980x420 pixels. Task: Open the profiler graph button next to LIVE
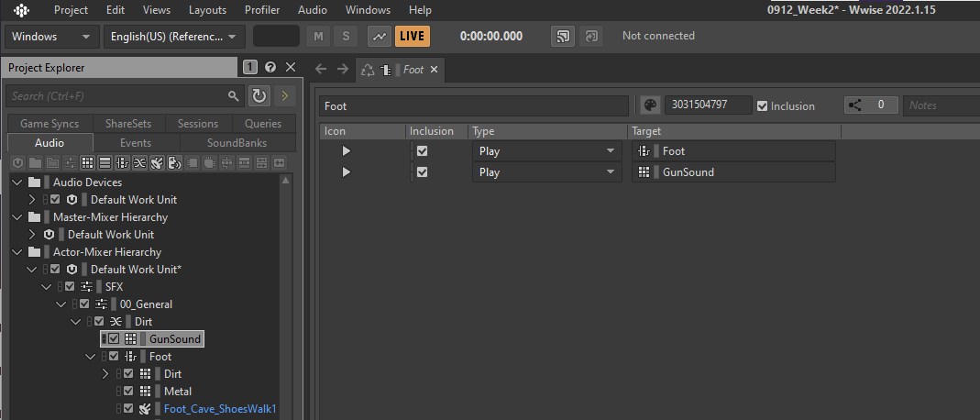point(380,37)
